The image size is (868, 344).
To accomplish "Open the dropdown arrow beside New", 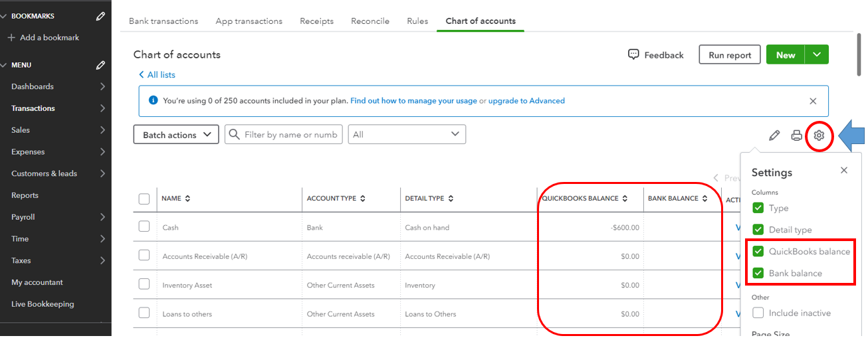I will [817, 55].
